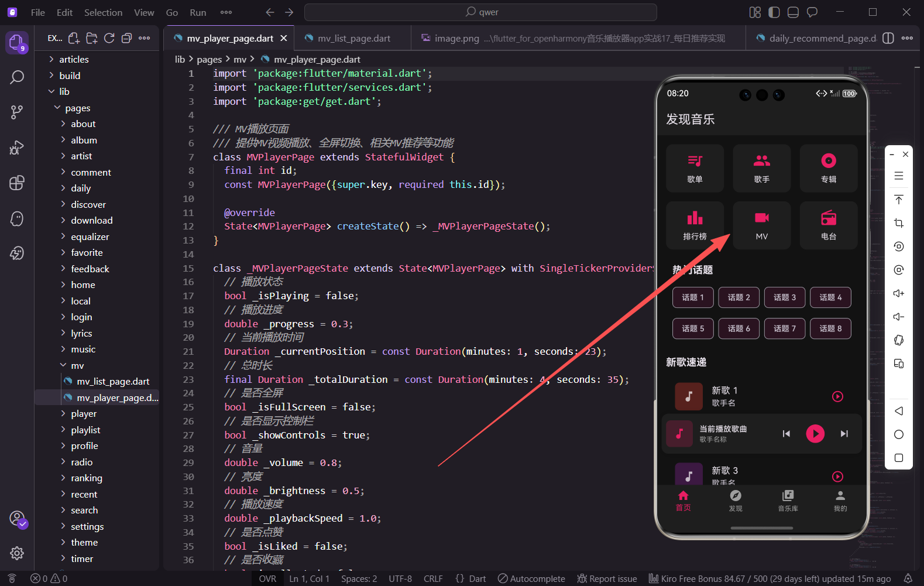Screen dimensions: 924x586
Task: Open the Source Control view
Action: click(x=17, y=112)
